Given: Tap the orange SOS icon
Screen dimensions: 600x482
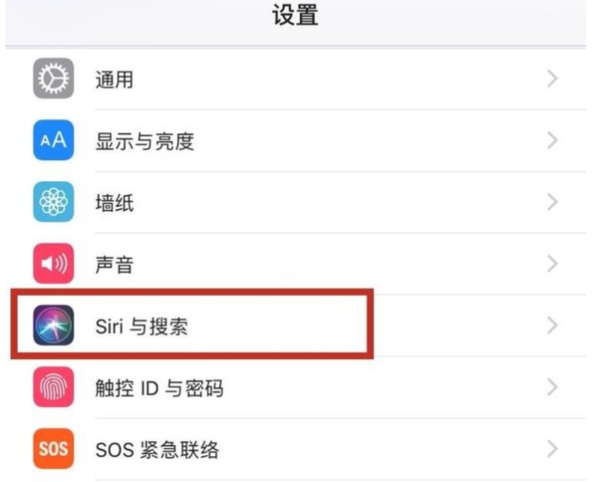Looking at the screenshot, I should (x=52, y=449).
